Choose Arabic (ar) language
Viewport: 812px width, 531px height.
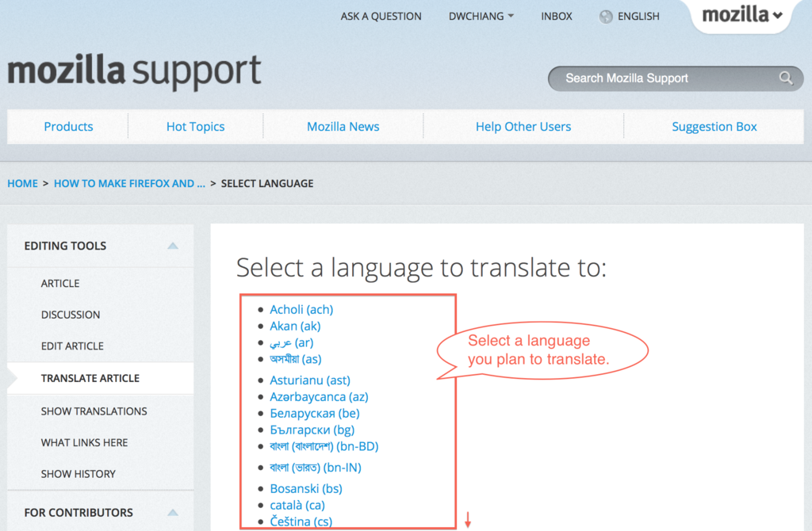pos(292,342)
